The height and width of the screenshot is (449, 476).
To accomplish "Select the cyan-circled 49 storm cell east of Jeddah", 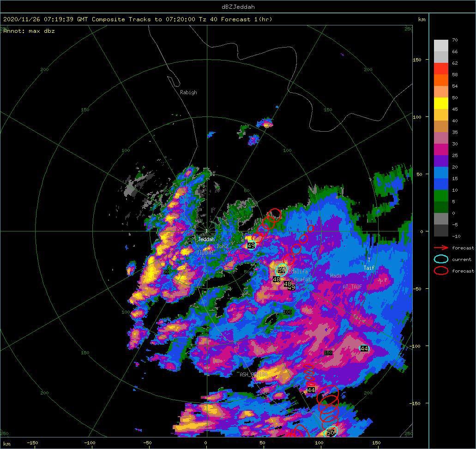I will tap(251, 245).
